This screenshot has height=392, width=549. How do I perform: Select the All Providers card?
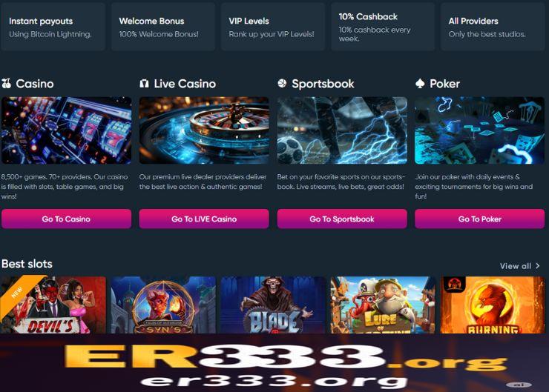[x=493, y=27]
